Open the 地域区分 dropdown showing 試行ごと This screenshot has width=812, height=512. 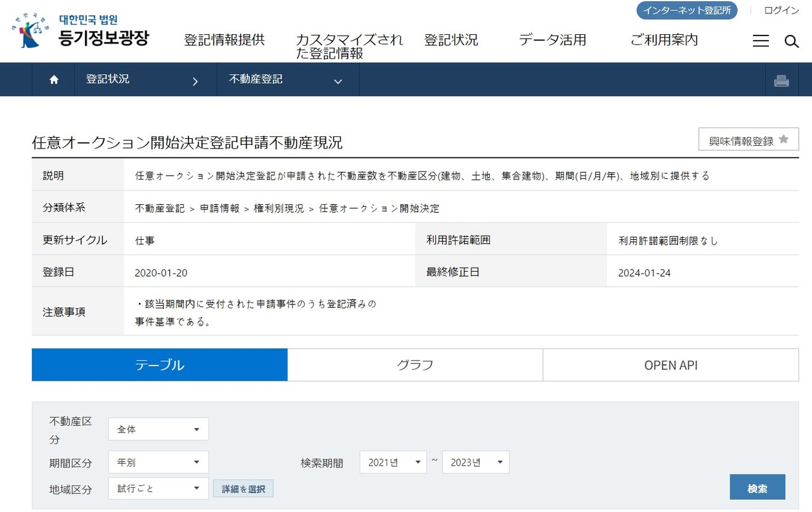[159, 488]
